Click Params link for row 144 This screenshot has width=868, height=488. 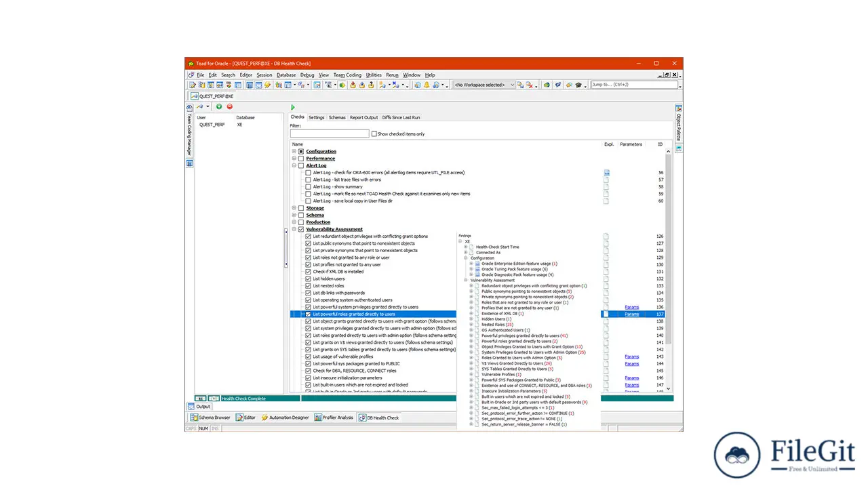coord(632,364)
